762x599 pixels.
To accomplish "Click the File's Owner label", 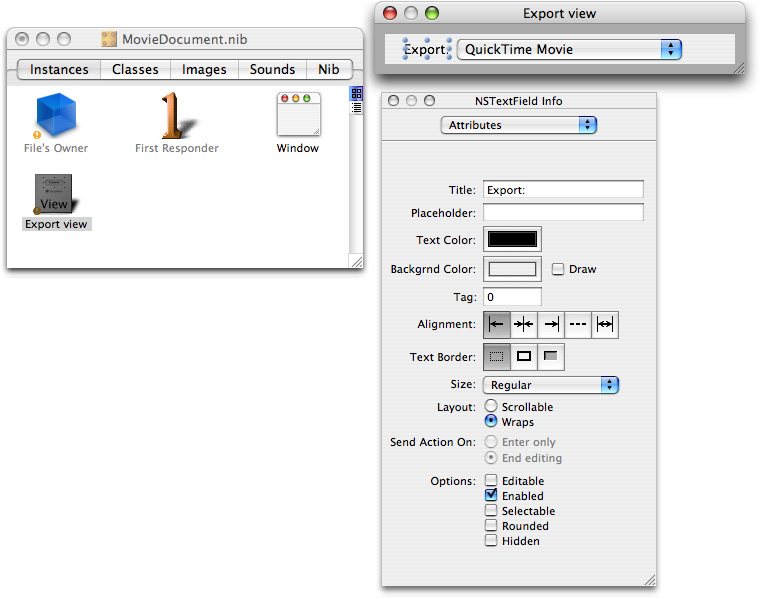I will click(x=56, y=148).
